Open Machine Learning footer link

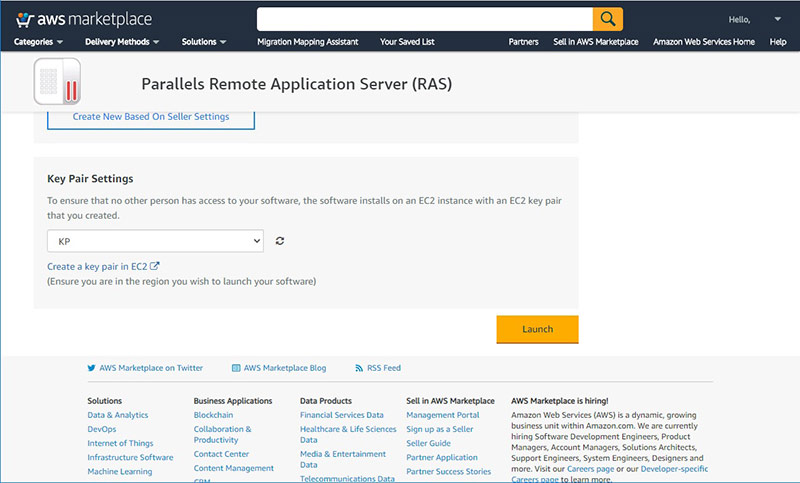pos(119,472)
